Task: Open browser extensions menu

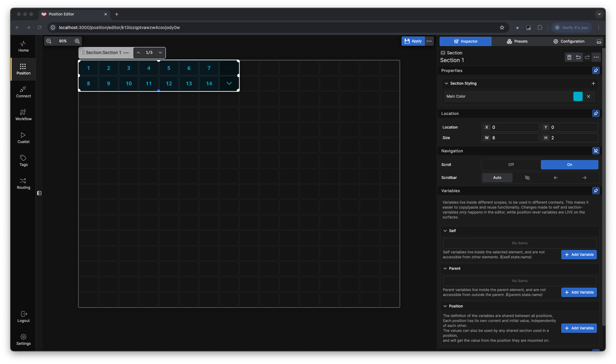Action: coord(540,28)
